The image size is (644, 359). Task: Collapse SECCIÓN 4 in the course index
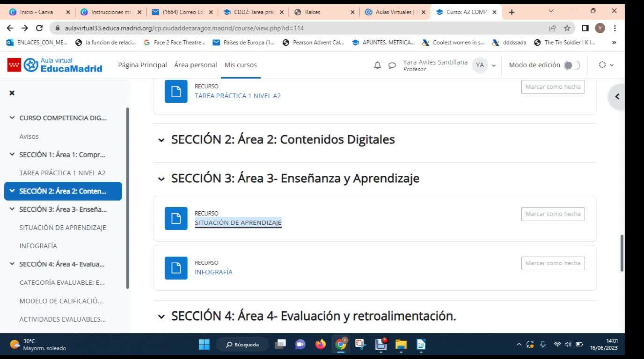12,264
